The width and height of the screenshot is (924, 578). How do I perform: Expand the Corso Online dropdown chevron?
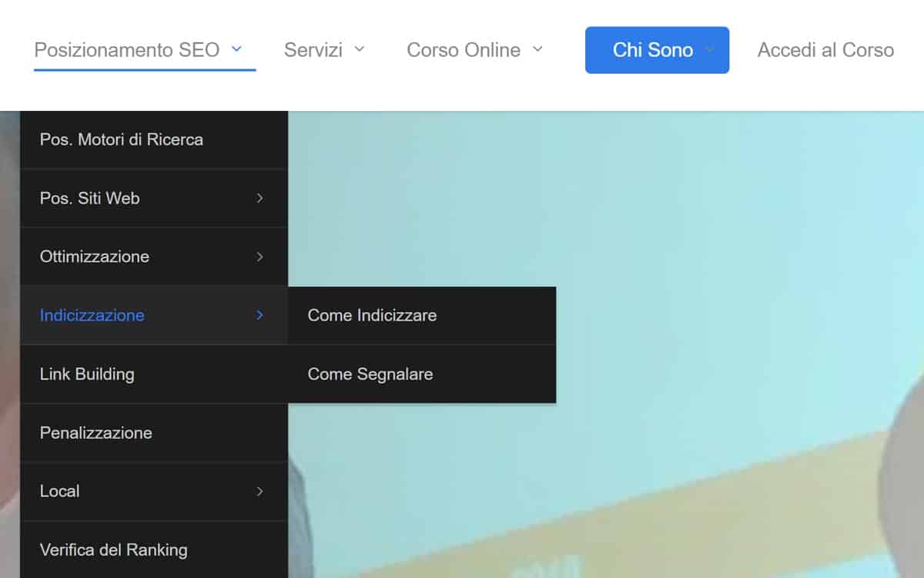537,49
